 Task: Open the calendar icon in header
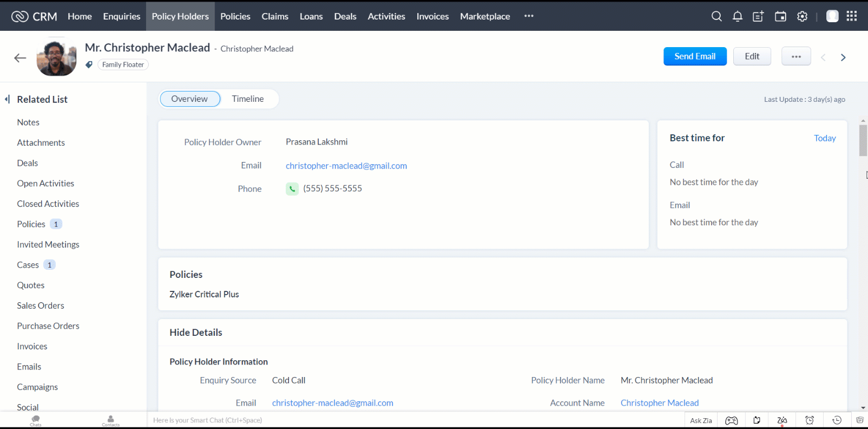pyautogui.click(x=780, y=16)
